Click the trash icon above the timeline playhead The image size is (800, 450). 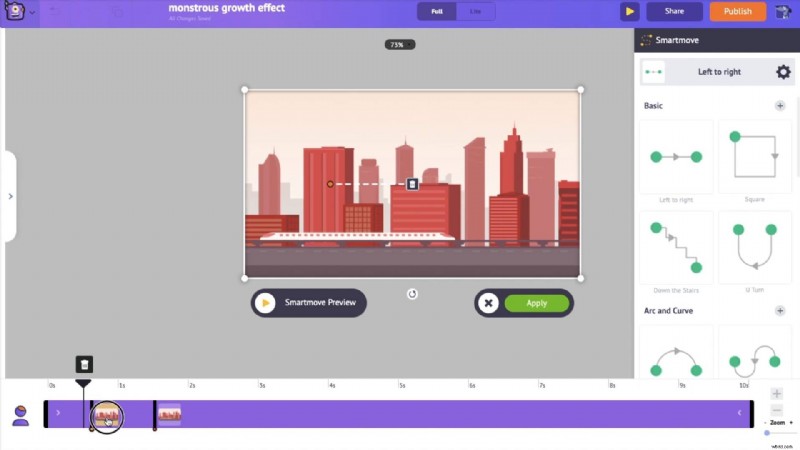click(84, 364)
